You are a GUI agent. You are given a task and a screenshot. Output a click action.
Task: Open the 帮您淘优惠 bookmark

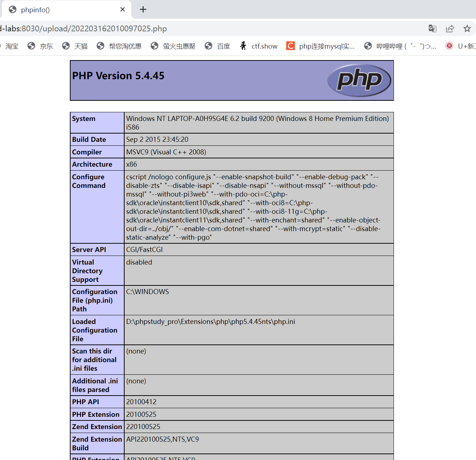(x=119, y=46)
